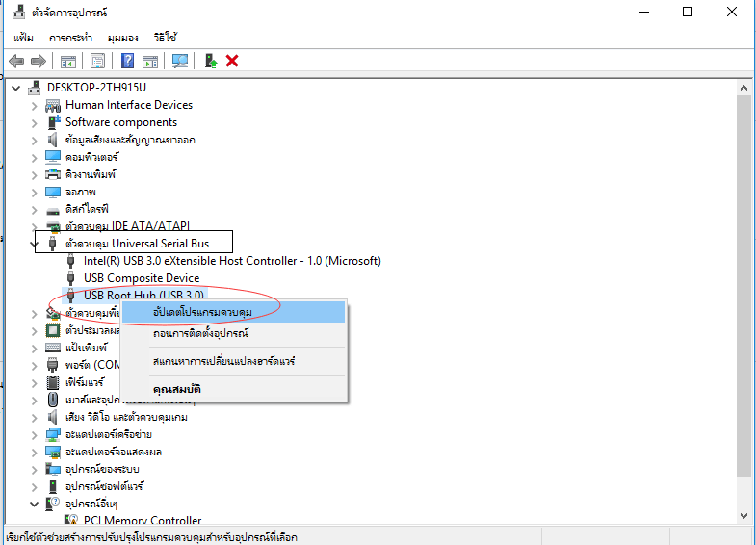Click the vertical scrollbar of device tree
This screenshot has width=756, height=545.
[743, 289]
